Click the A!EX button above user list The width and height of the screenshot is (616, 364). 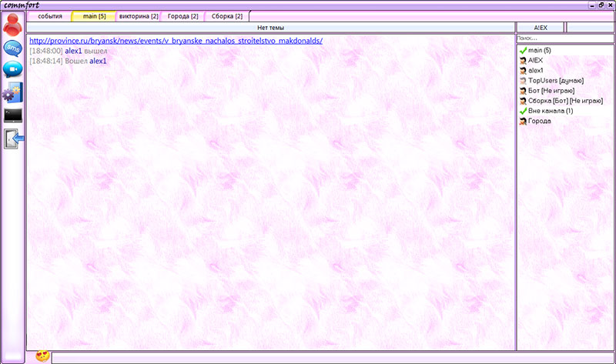click(x=539, y=27)
